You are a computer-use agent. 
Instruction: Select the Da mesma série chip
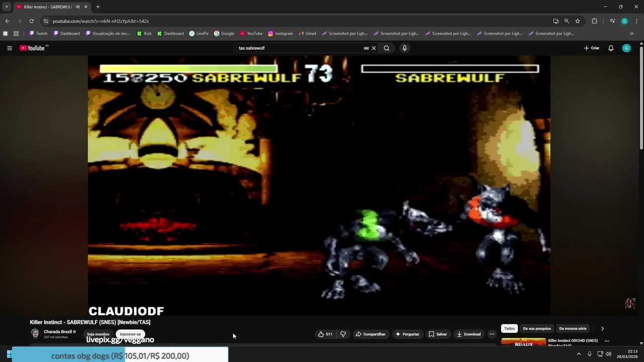573,329
